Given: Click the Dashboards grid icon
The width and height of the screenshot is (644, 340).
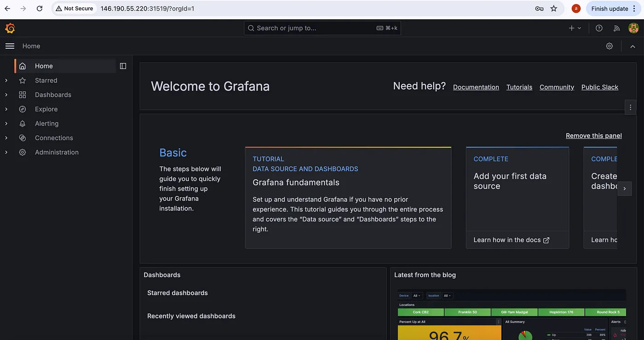Looking at the screenshot, I should [x=23, y=95].
